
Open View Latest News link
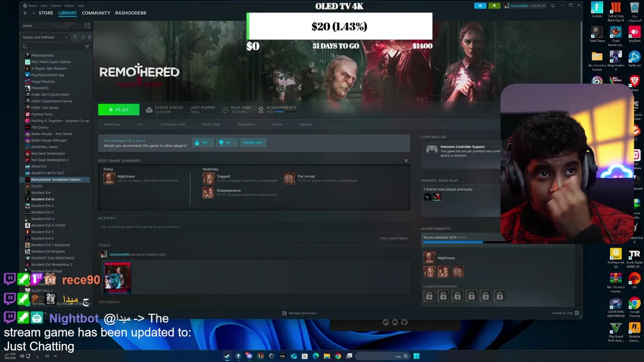(393, 238)
